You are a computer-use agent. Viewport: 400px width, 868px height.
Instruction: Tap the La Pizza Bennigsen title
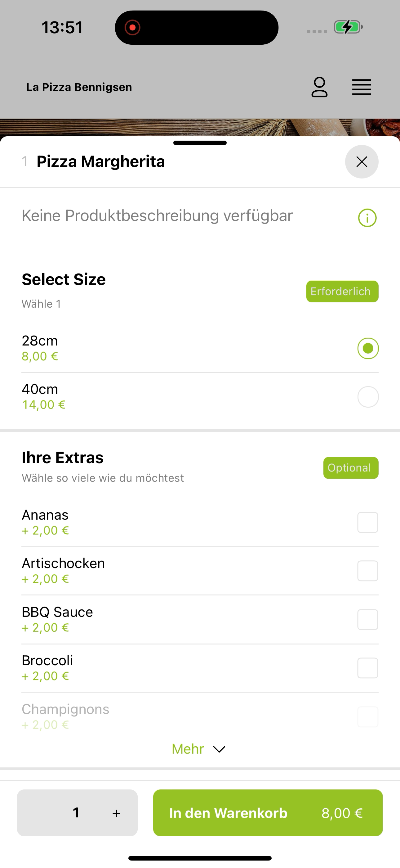[79, 87]
